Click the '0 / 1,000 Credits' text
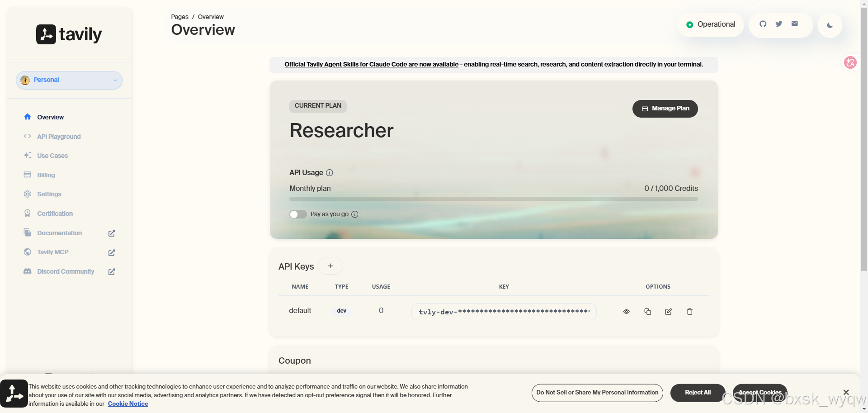This screenshot has height=413, width=868. click(671, 189)
